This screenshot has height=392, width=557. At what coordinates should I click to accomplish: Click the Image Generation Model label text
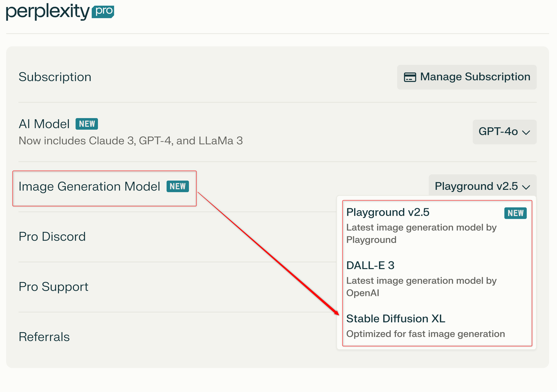click(89, 186)
